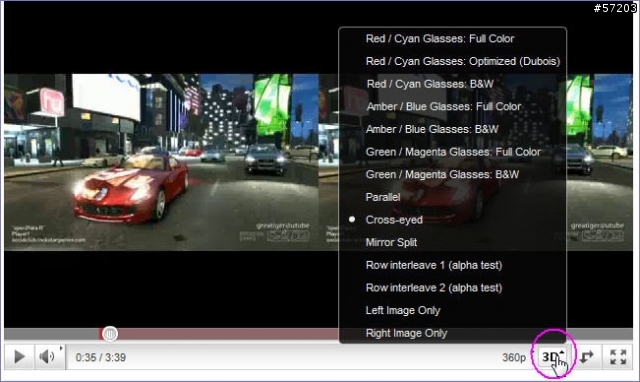Pick Green / Magenta Glasses: Full Color
The width and height of the screenshot is (640, 382).
point(452,152)
